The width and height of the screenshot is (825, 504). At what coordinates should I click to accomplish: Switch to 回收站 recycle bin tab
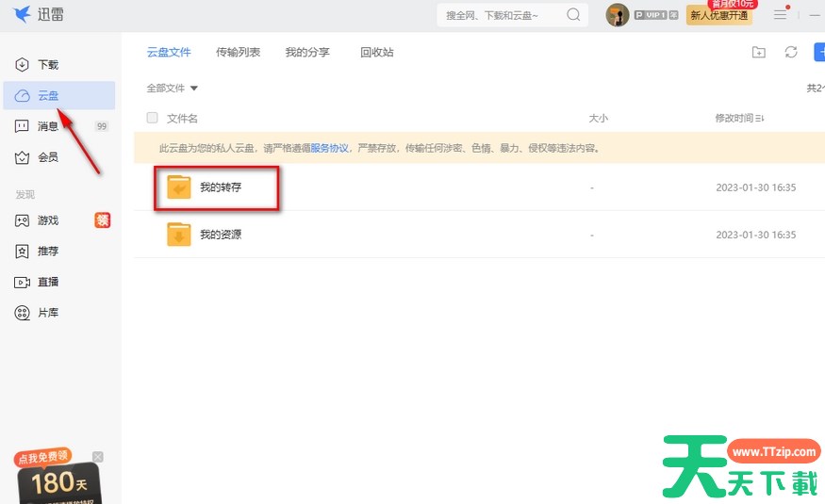[x=377, y=53]
